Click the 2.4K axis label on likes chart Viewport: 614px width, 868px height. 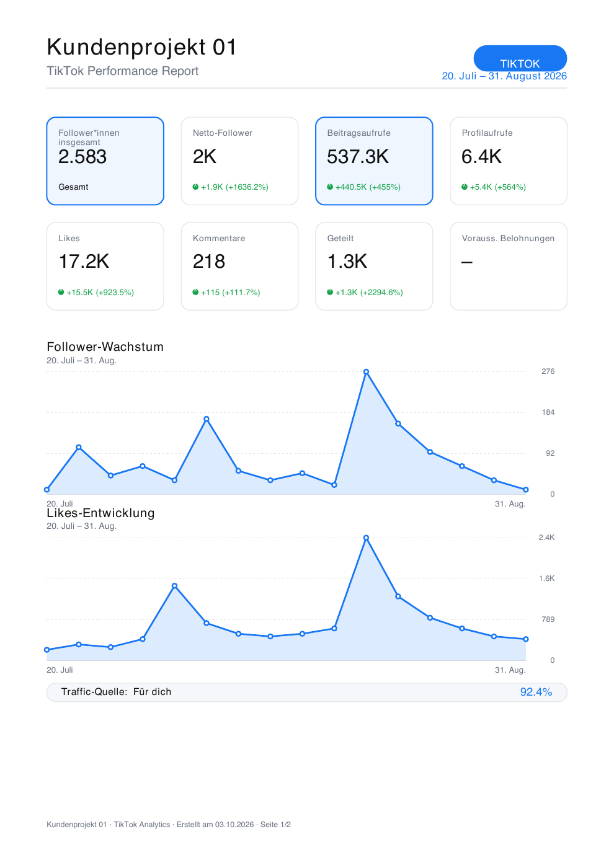click(546, 538)
